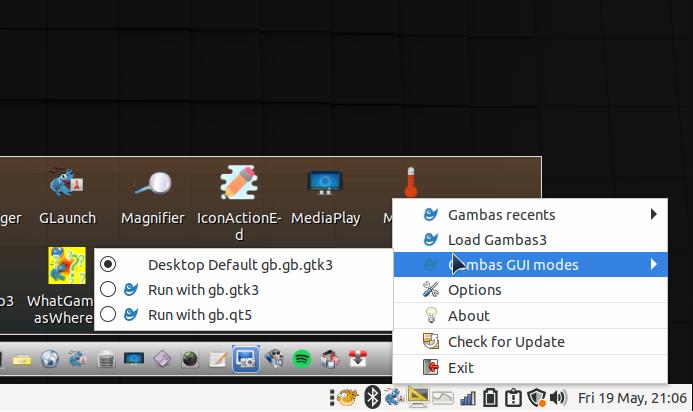
Task: Click the date and time clock
Action: (632, 397)
